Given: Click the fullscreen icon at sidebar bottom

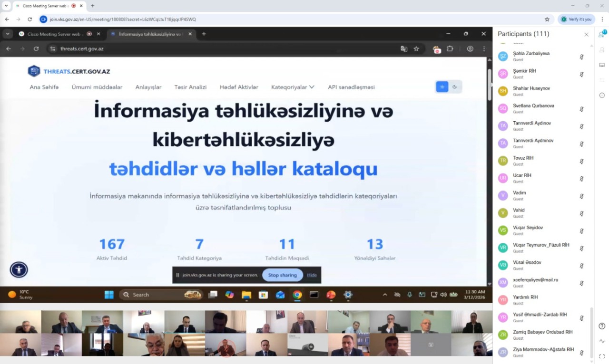Looking at the screenshot, I should pyautogui.click(x=602, y=356).
